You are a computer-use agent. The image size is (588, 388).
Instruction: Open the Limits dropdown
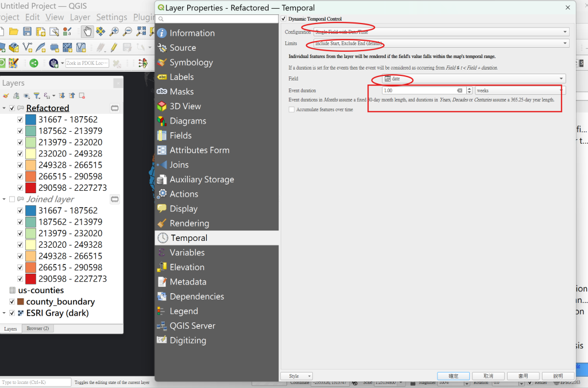click(442, 44)
